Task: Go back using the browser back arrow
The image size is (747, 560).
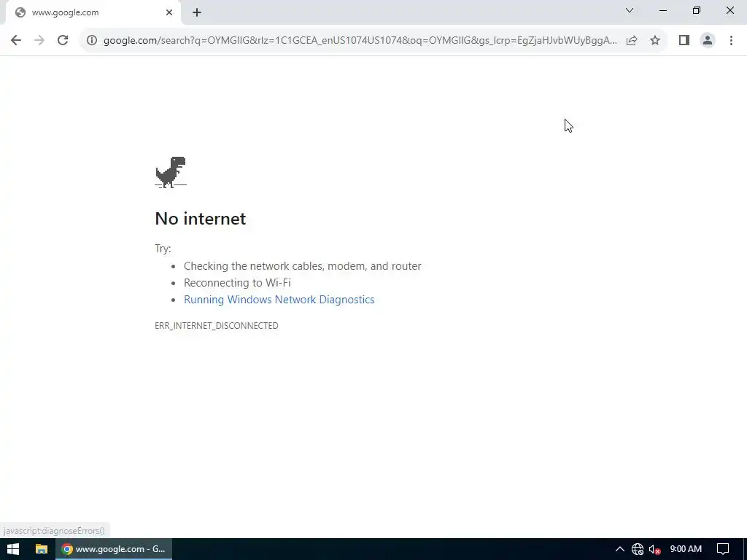Action: 16,41
